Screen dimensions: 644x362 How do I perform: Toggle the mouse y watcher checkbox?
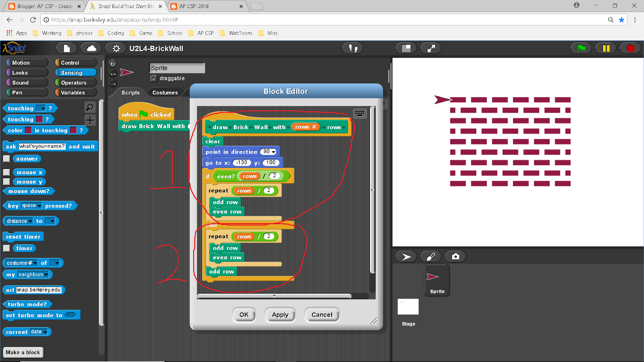pyautogui.click(x=6, y=182)
